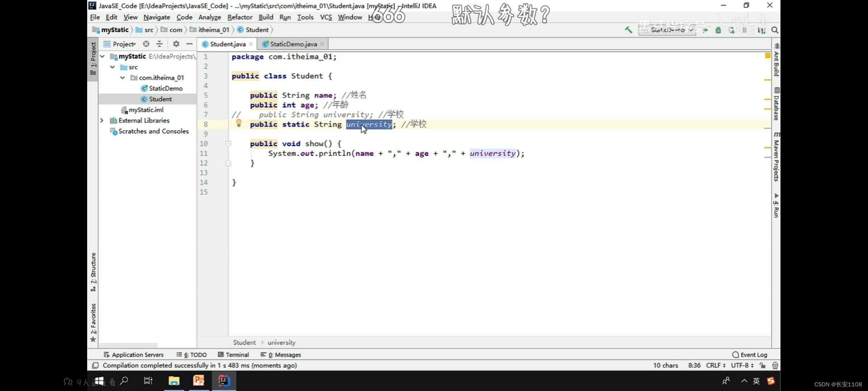Image resolution: width=868 pixels, height=391 pixels.
Task: Change line separator CRLF dropdown
Action: [x=715, y=365]
